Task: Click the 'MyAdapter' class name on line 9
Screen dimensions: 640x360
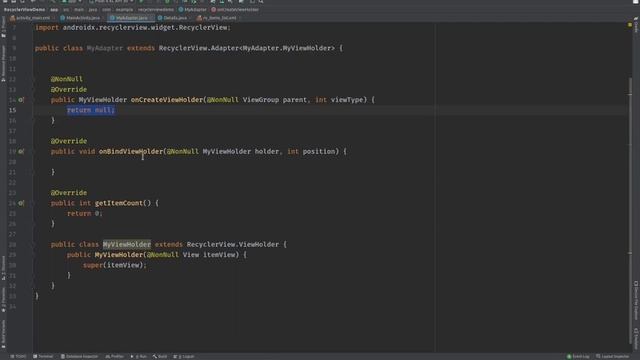Action: 105,48
